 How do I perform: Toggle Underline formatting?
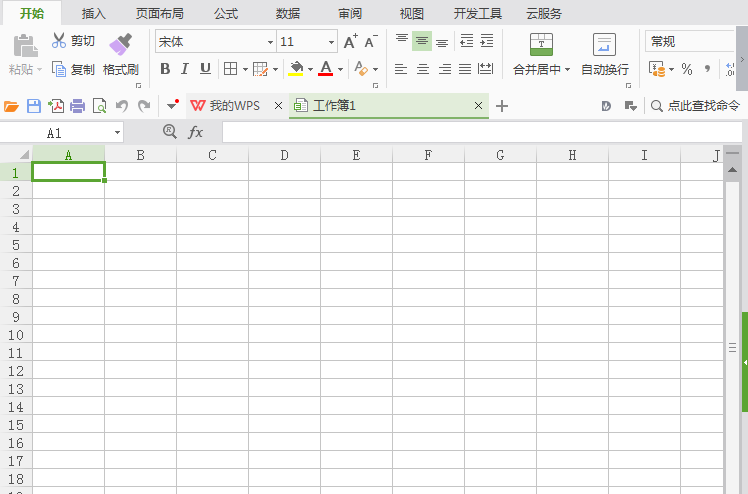coord(205,69)
